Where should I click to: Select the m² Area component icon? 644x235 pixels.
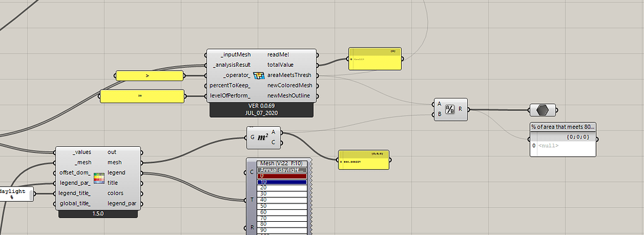263,137
